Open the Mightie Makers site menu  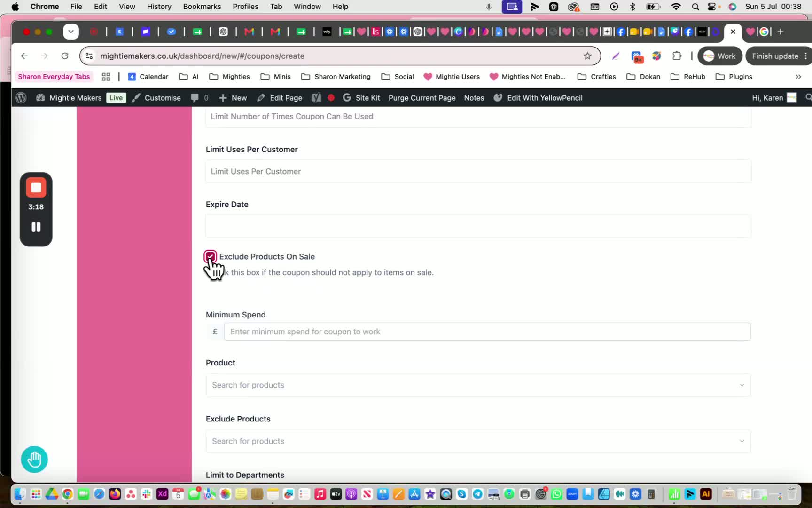[x=69, y=98]
